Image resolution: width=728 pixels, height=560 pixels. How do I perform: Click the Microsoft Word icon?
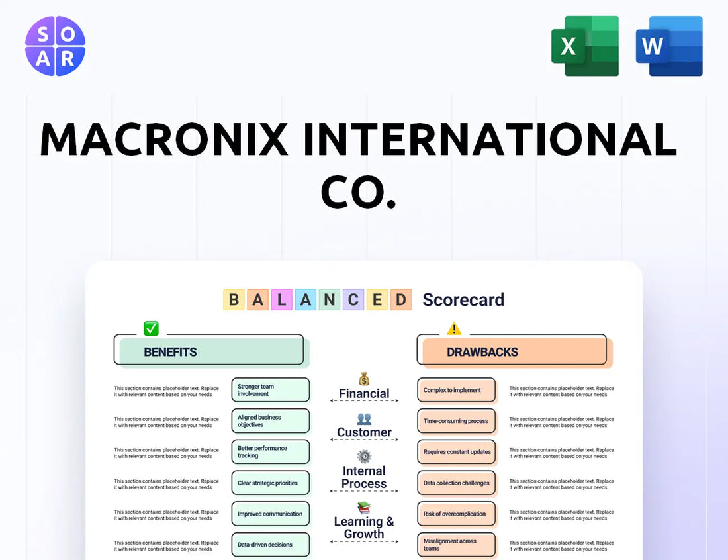coord(669,46)
